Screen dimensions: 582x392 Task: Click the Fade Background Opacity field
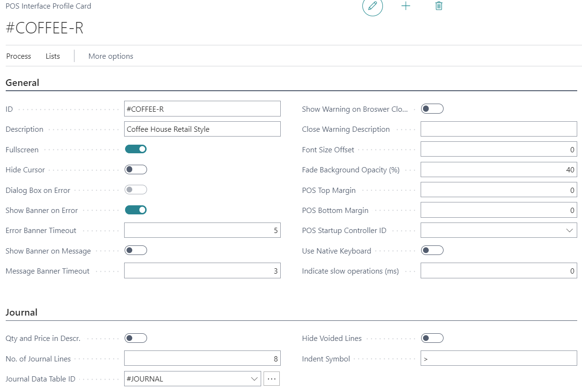pyautogui.click(x=498, y=170)
